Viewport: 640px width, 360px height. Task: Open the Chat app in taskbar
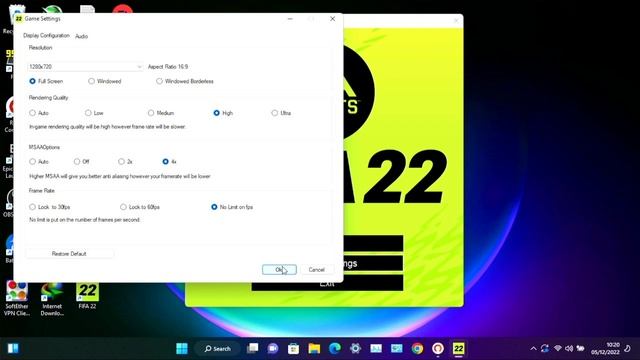(x=273, y=349)
